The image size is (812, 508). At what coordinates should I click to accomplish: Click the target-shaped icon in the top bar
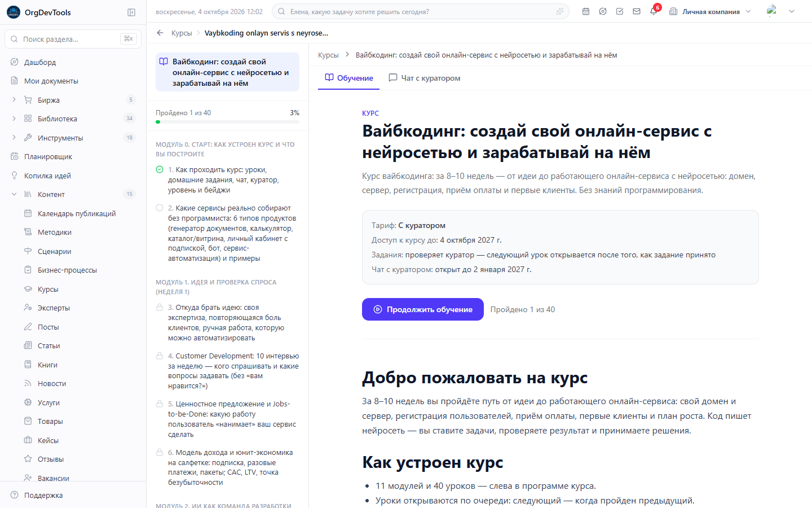pos(603,11)
